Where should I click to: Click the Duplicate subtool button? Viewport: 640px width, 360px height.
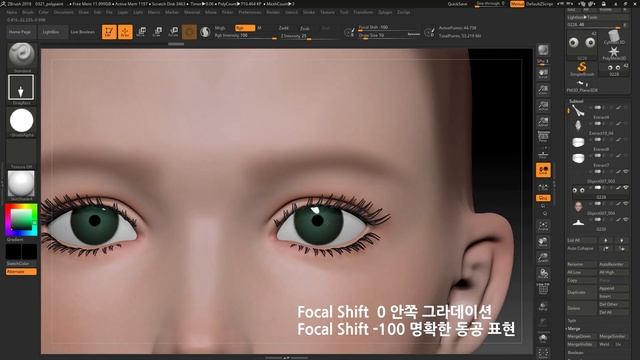582,293
